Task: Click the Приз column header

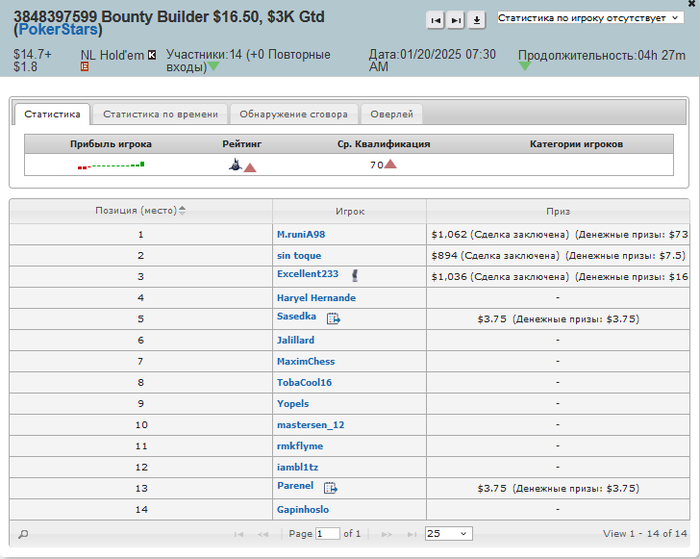Action: tap(558, 211)
